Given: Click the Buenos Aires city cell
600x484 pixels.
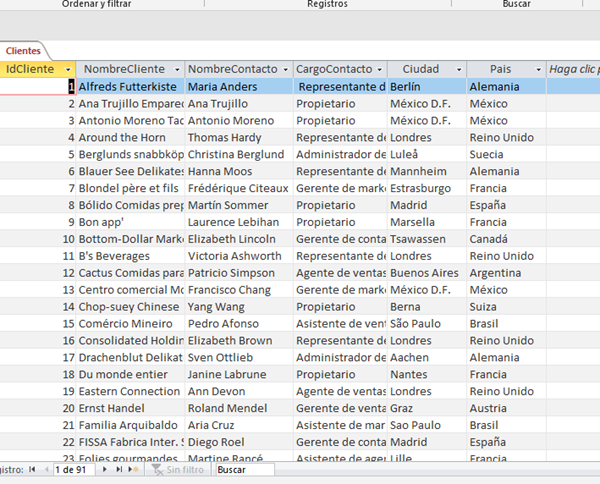Looking at the screenshot, I should (x=427, y=273).
